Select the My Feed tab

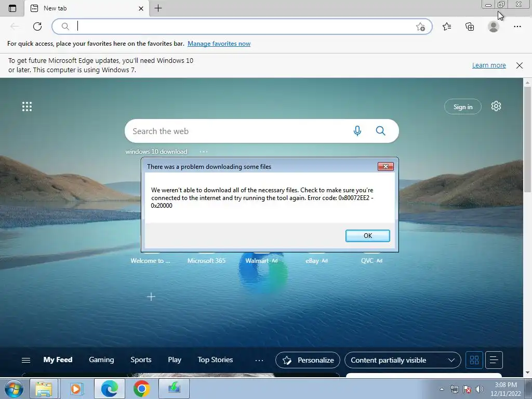[x=58, y=360]
